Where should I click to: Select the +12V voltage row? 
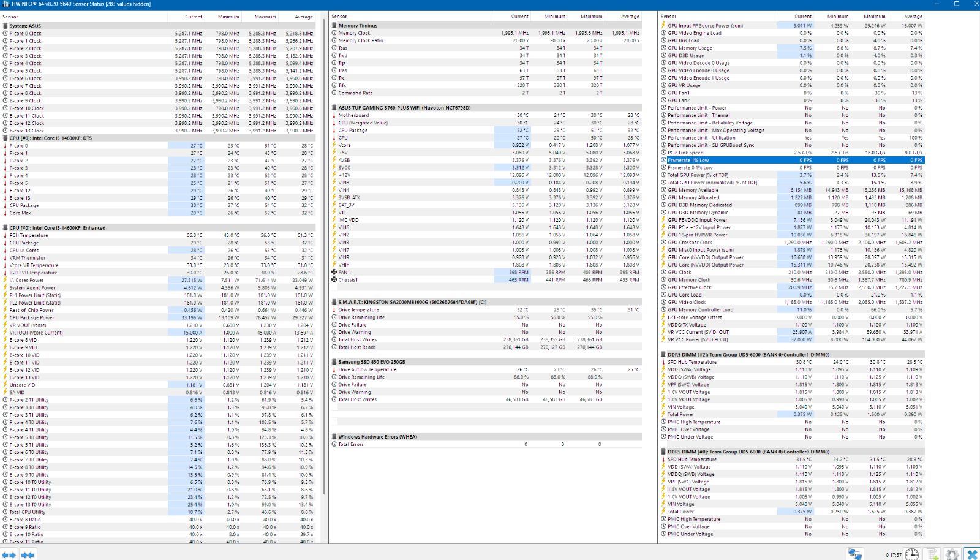tap(486, 175)
